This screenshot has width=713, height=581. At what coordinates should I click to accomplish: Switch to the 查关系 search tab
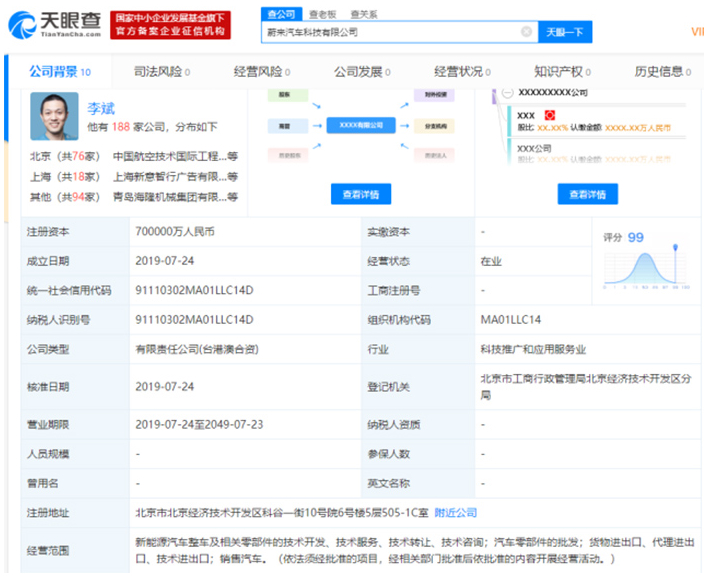pyautogui.click(x=365, y=14)
